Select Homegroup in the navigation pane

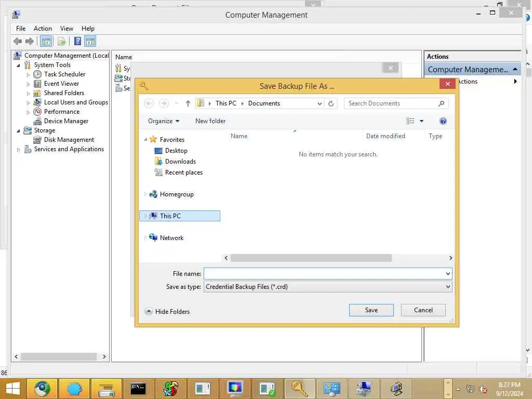point(177,194)
